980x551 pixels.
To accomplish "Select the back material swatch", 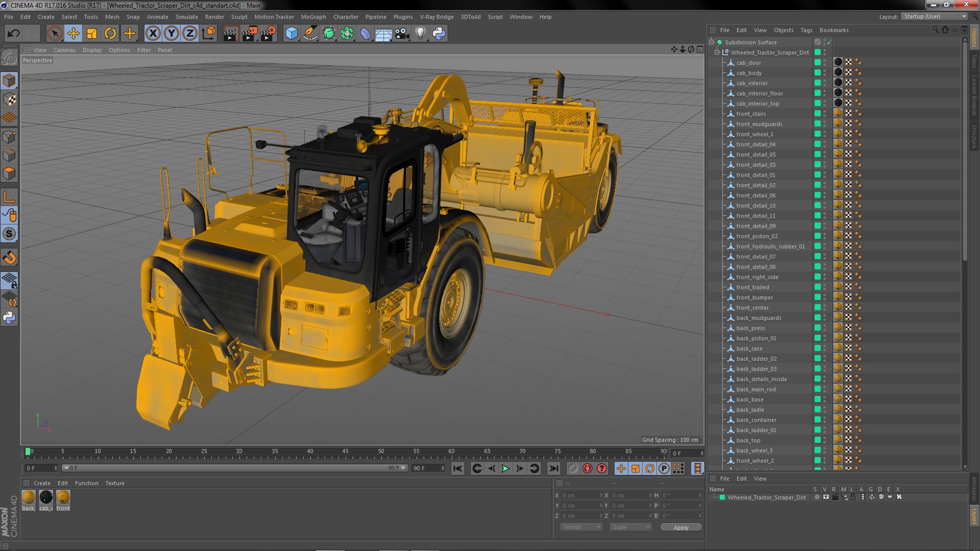I will click(29, 497).
